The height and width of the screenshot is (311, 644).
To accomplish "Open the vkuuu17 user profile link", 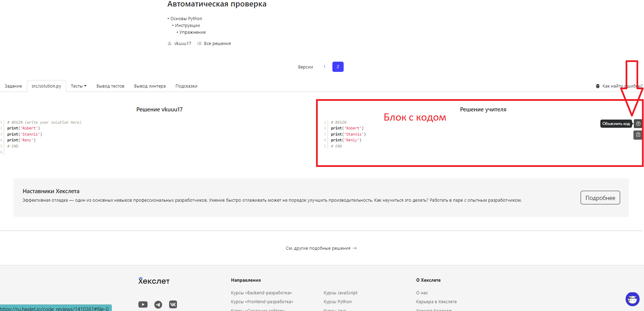I will pos(182,44).
